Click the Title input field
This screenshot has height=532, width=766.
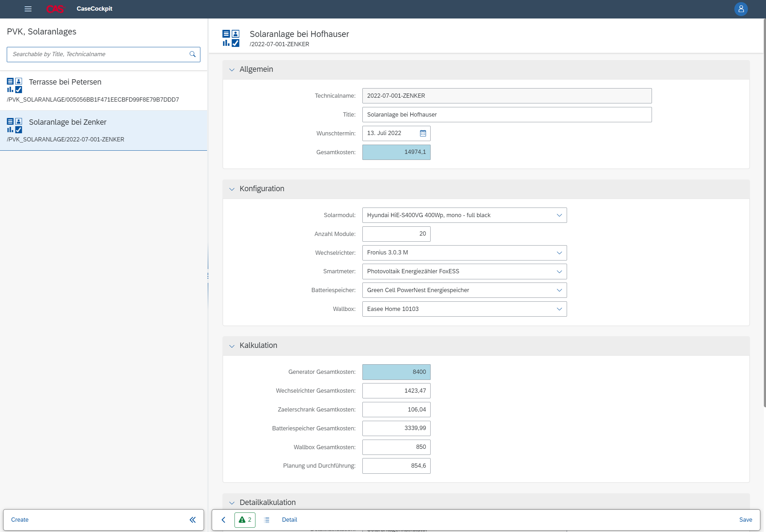pos(507,115)
